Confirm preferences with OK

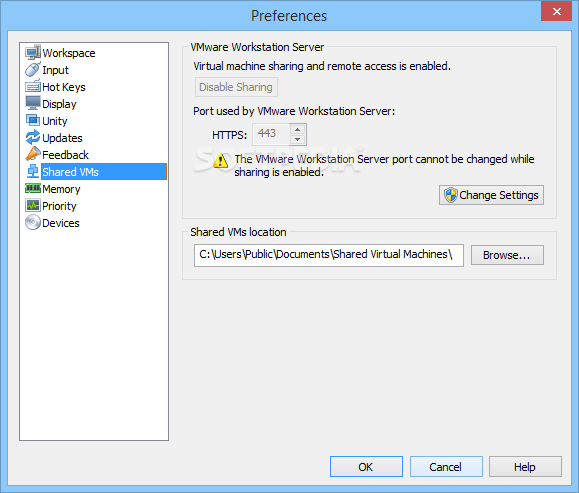pyautogui.click(x=366, y=467)
